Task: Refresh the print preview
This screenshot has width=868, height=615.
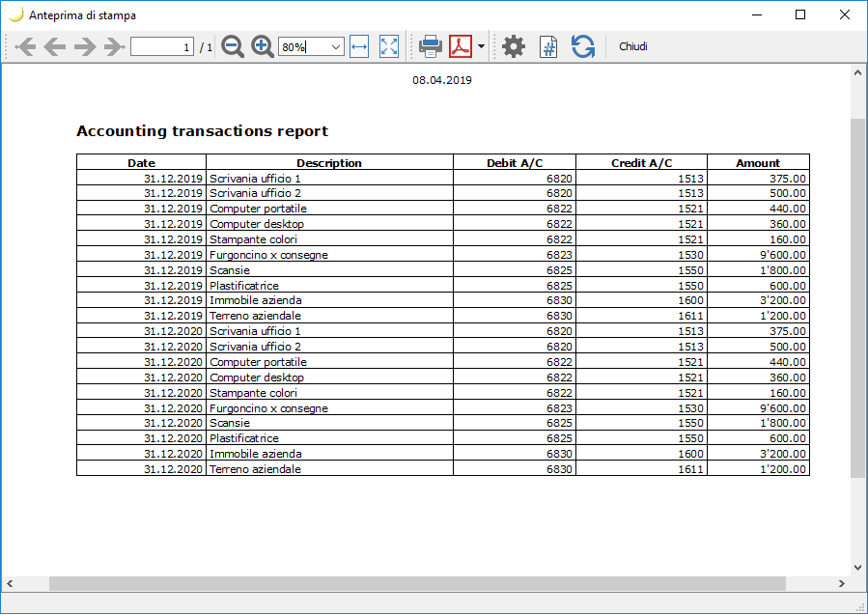Action: (583, 46)
